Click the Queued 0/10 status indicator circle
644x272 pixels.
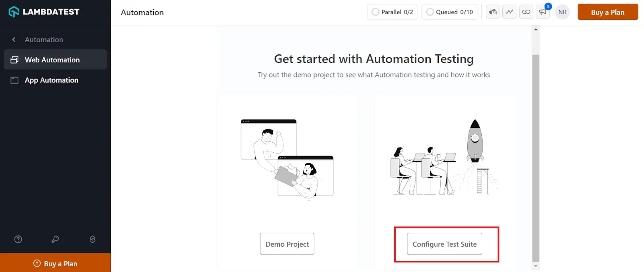click(430, 12)
